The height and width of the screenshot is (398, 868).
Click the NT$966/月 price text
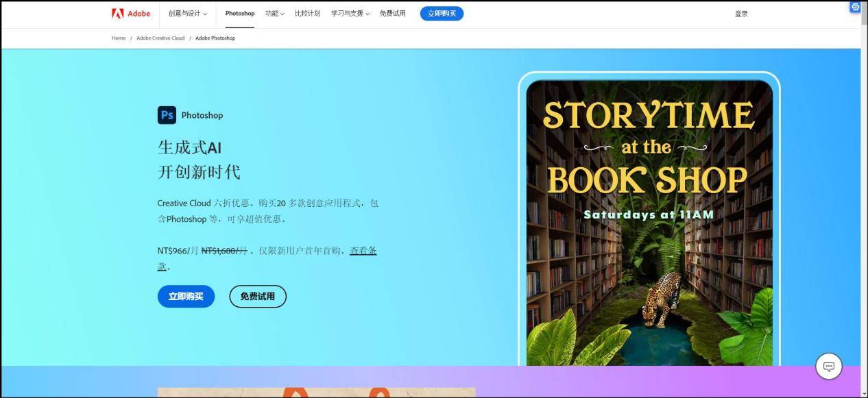point(178,251)
